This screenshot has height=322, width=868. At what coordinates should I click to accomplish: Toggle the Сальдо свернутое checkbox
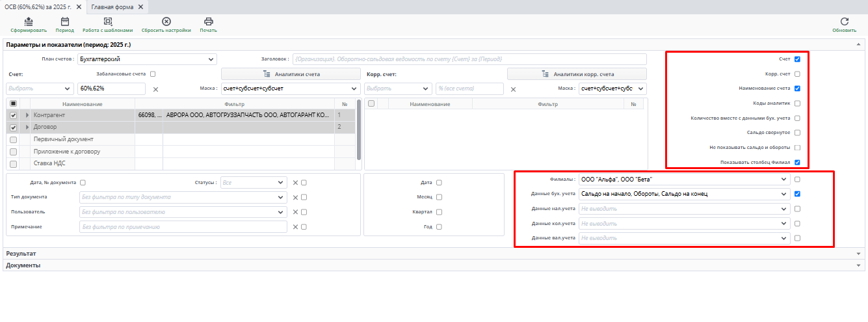[x=797, y=133]
